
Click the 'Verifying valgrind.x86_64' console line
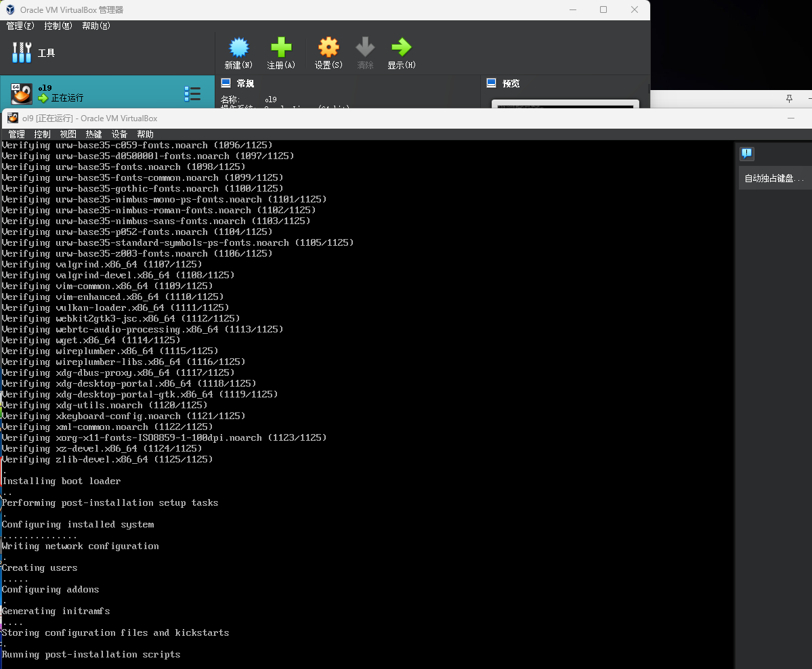point(102,264)
